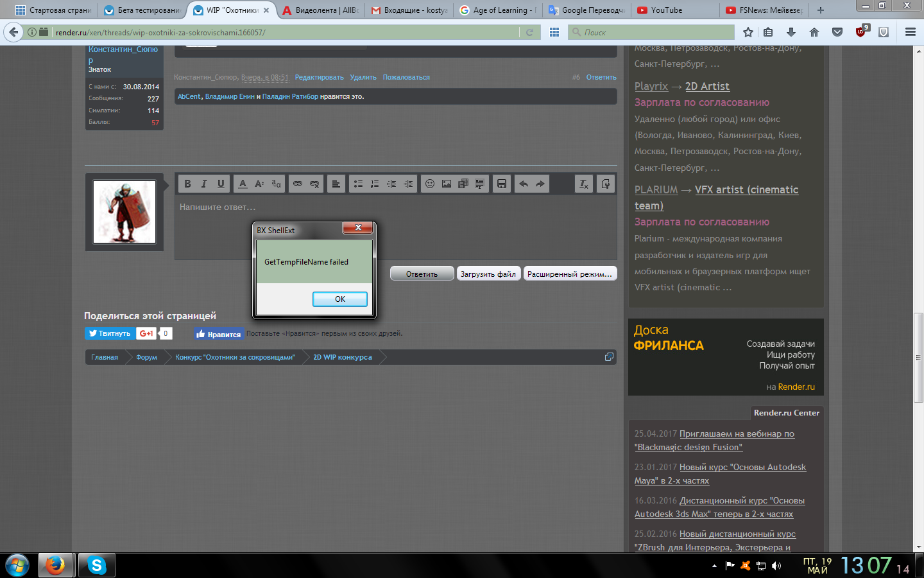
Task: Open the Firefox downloads arrow
Action: pos(791,32)
